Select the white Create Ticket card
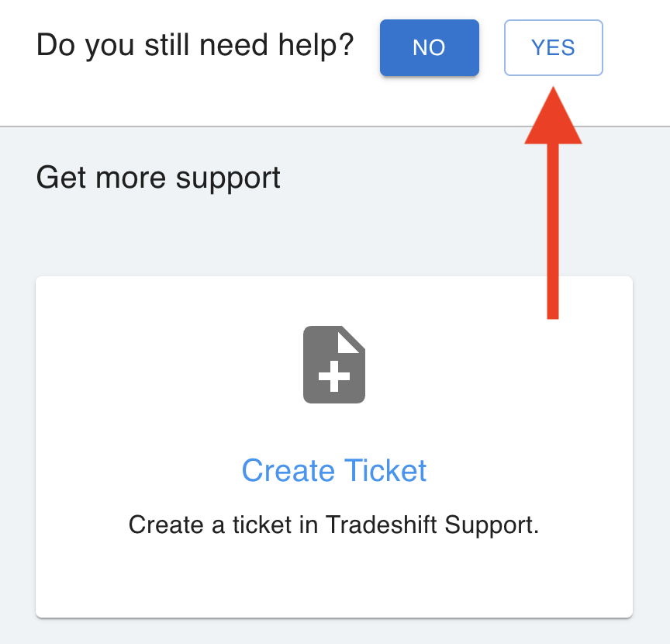 coord(334,574)
